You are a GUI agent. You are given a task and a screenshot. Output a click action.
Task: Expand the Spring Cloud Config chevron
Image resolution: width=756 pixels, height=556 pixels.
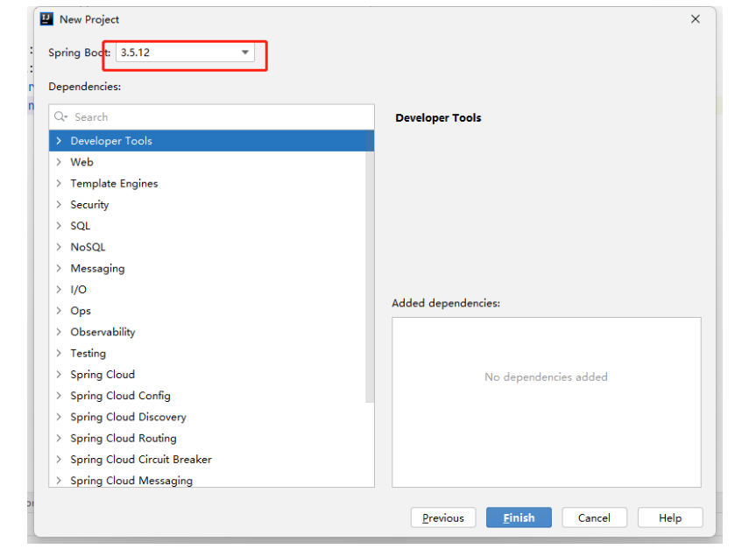click(x=59, y=395)
